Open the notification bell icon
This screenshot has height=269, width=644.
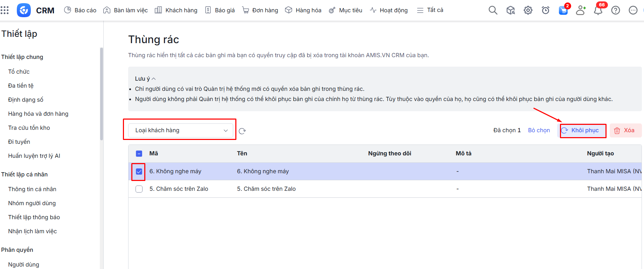coord(598,10)
